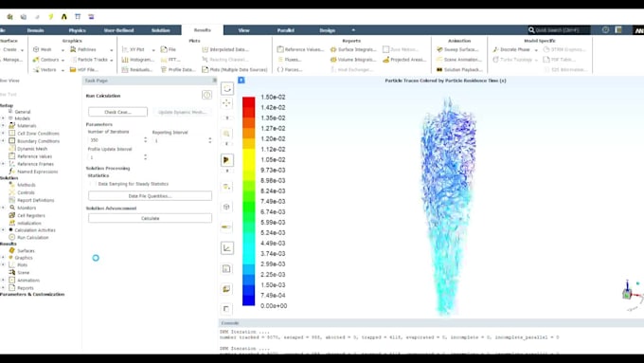Open Discrete Phase model options

511,49
